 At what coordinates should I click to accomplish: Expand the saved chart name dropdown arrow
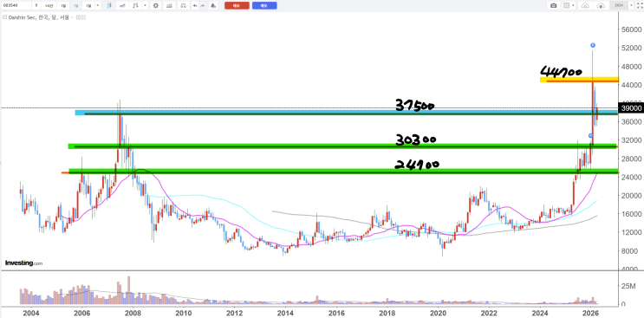click(631, 5)
